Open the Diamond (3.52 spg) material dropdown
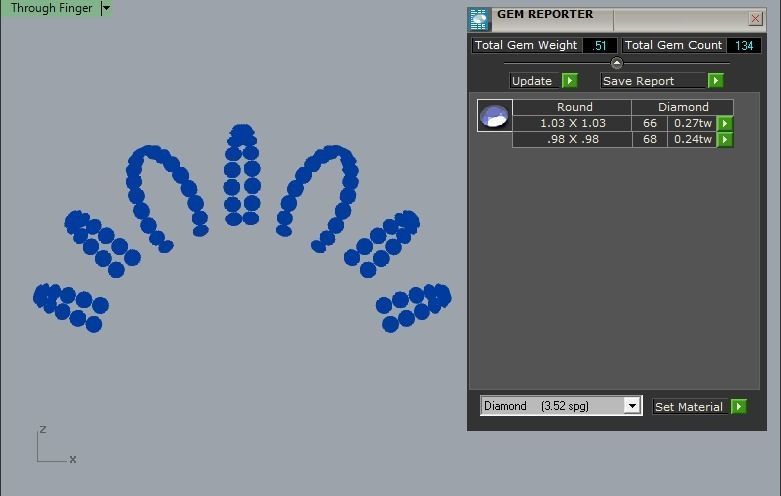 pos(632,406)
